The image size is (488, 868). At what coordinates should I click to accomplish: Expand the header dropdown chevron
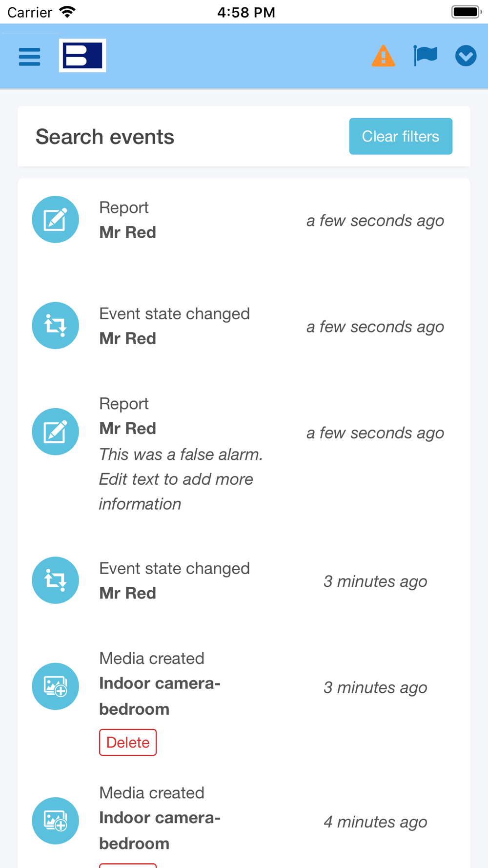click(466, 56)
